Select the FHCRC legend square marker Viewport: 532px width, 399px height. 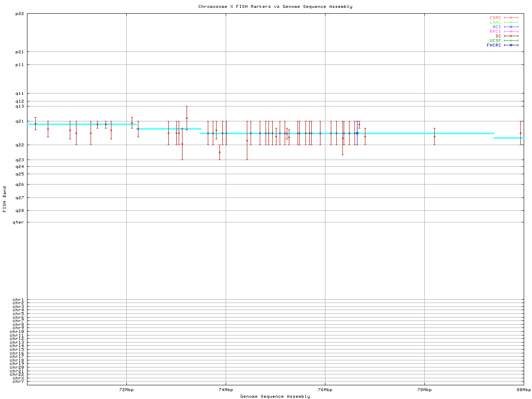click(x=511, y=45)
